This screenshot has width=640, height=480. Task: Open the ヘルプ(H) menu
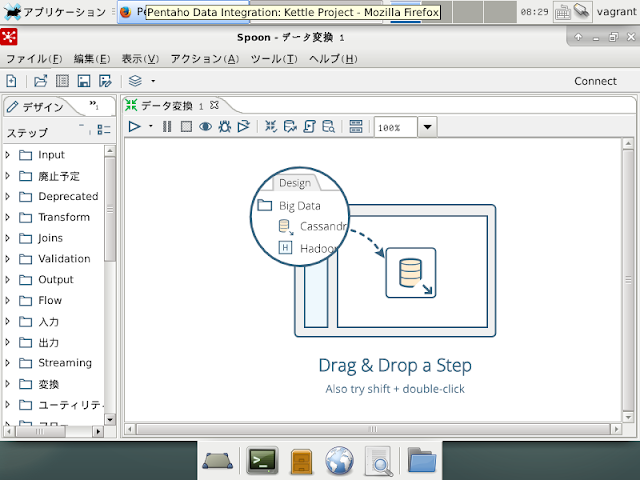point(333,59)
